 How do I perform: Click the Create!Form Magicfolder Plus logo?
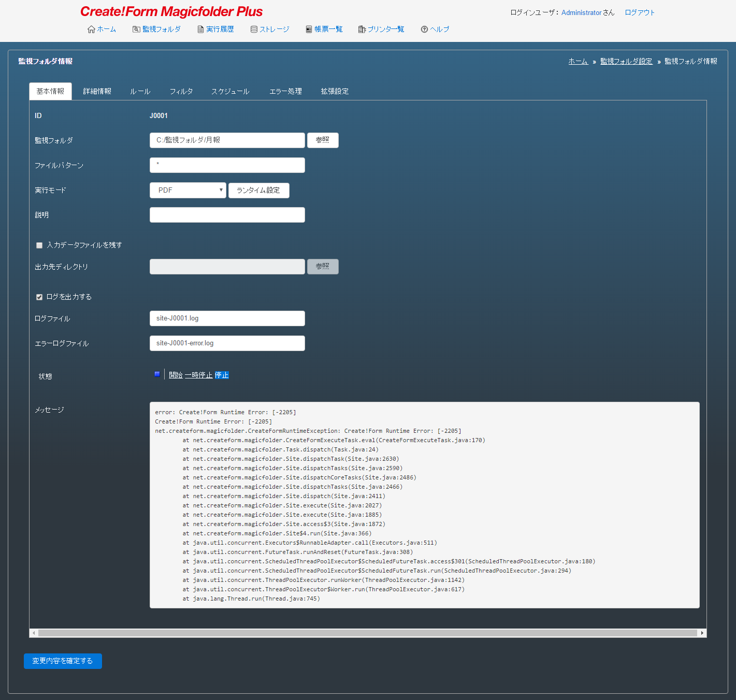(171, 11)
